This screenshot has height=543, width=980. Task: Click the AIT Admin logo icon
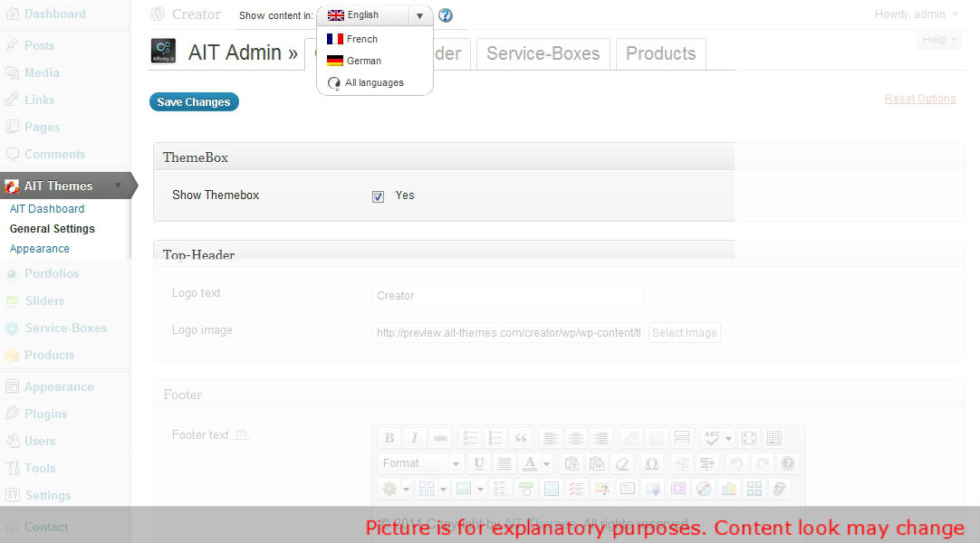[x=163, y=52]
